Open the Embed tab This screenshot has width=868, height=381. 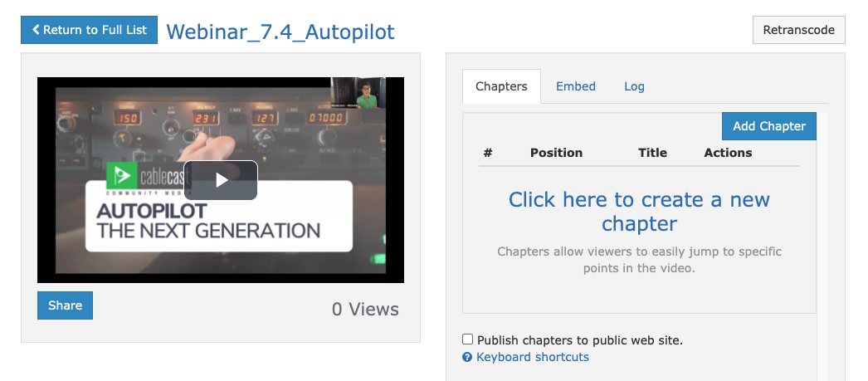point(576,86)
